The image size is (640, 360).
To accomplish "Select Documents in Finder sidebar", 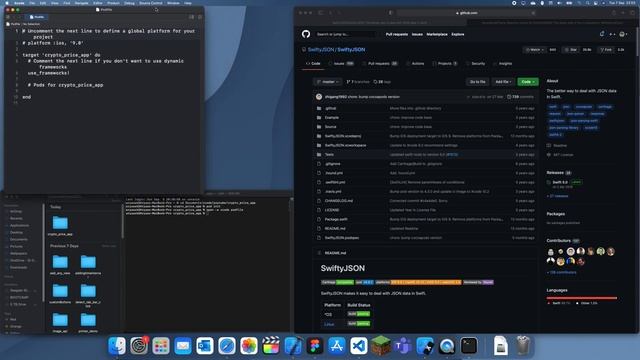I will 19,239.
